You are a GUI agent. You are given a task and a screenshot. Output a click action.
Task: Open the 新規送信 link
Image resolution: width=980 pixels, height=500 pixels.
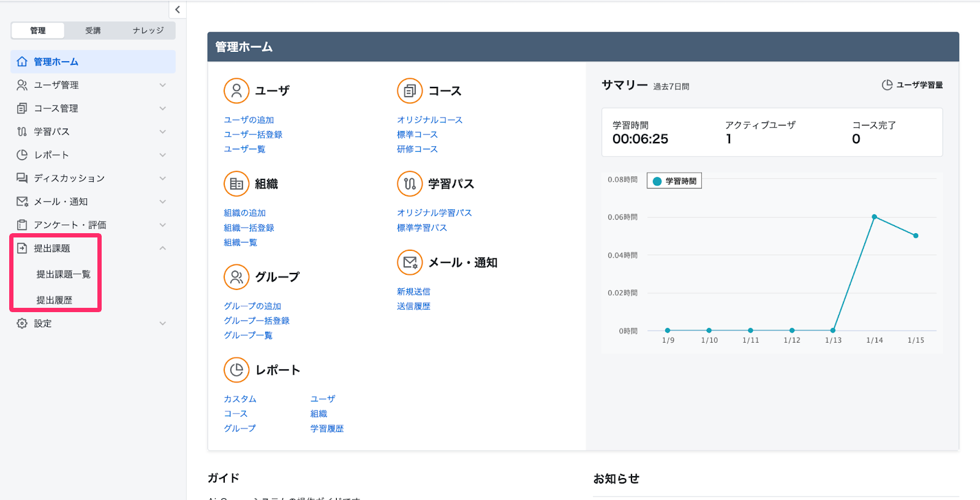coord(413,292)
